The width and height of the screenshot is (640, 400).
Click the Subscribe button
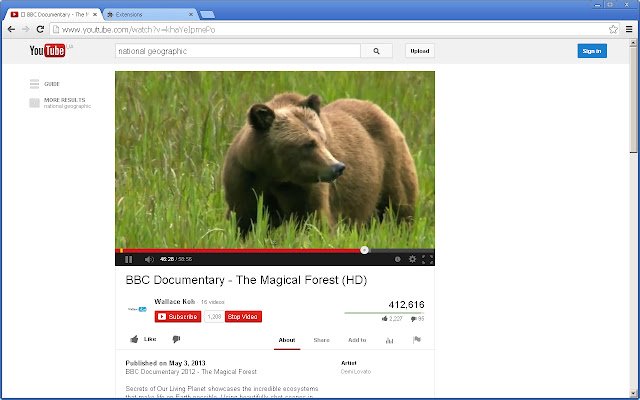[x=178, y=317]
